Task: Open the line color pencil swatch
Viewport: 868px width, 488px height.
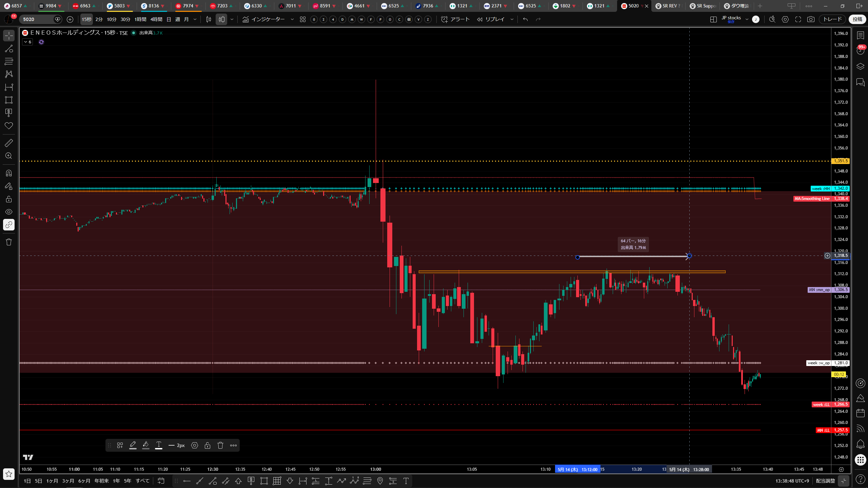Action: tap(133, 445)
